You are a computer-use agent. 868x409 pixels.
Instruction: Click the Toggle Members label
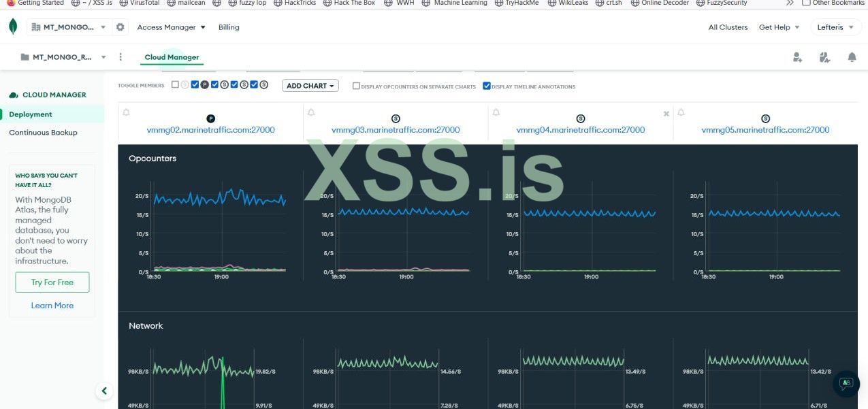tap(141, 86)
